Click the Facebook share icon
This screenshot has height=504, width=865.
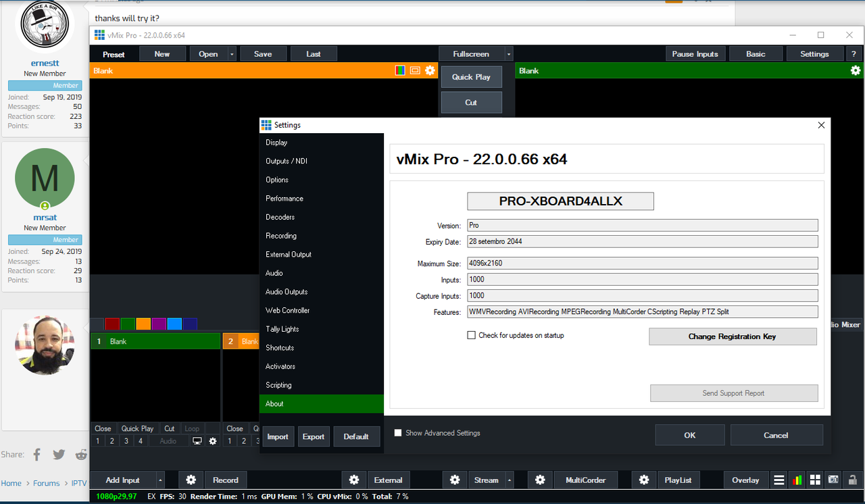[x=37, y=455]
